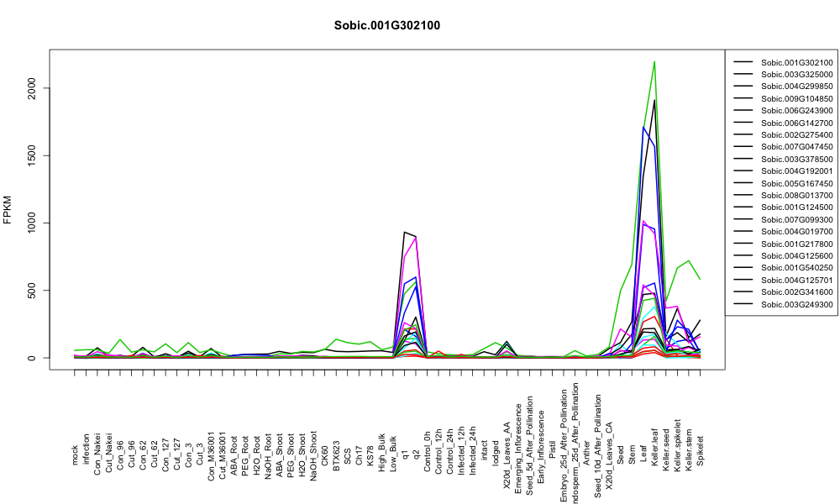
Task: Select legend entry Sobic.005G167450
Action: [x=783, y=183]
